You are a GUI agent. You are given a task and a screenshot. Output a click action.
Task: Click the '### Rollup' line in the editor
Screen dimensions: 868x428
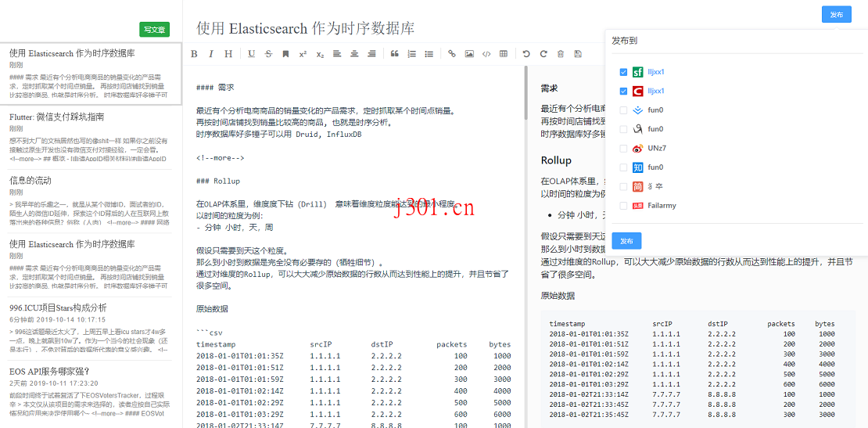tap(218, 181)
